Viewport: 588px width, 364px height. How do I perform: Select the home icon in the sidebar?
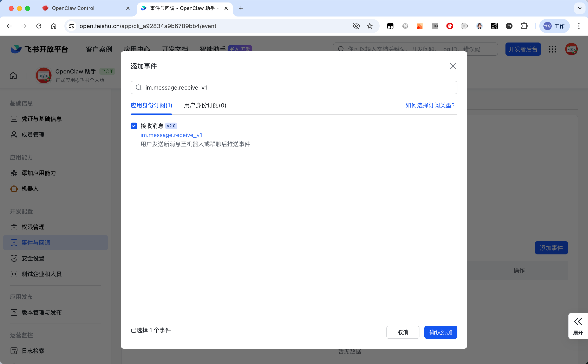(13, 75)
